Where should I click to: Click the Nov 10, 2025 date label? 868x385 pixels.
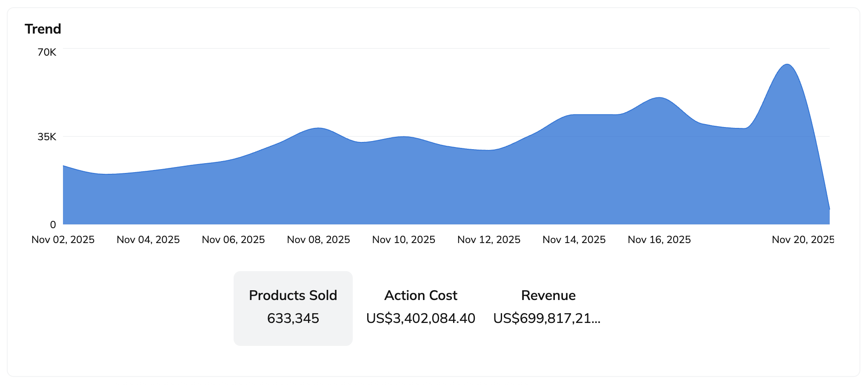pyautogui.click(x=403, y=240)
